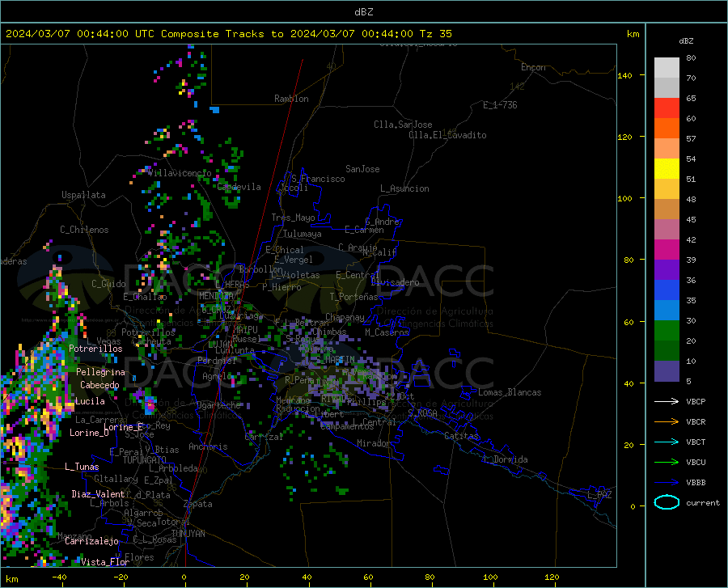Click the 'TUNUYAN' city label
This screenshot has width=728, height=588.
188,534
